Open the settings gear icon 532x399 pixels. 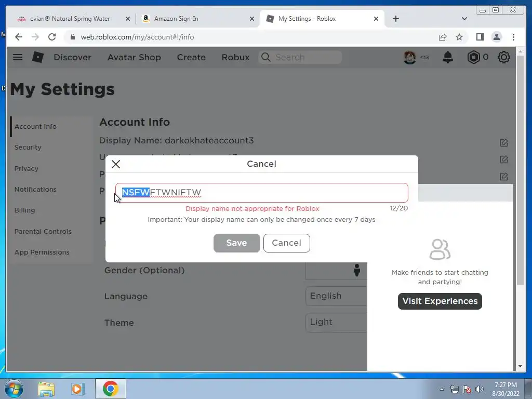click(503, 57)
